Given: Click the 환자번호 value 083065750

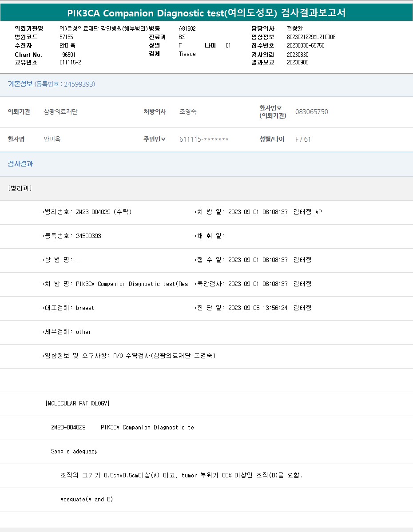Looking at the screenshot, I should 311,112.
